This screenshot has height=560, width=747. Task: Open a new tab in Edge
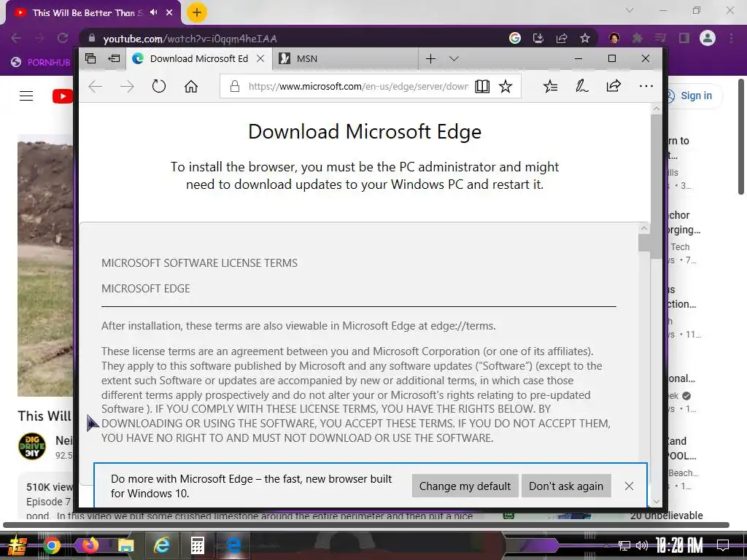430,58
